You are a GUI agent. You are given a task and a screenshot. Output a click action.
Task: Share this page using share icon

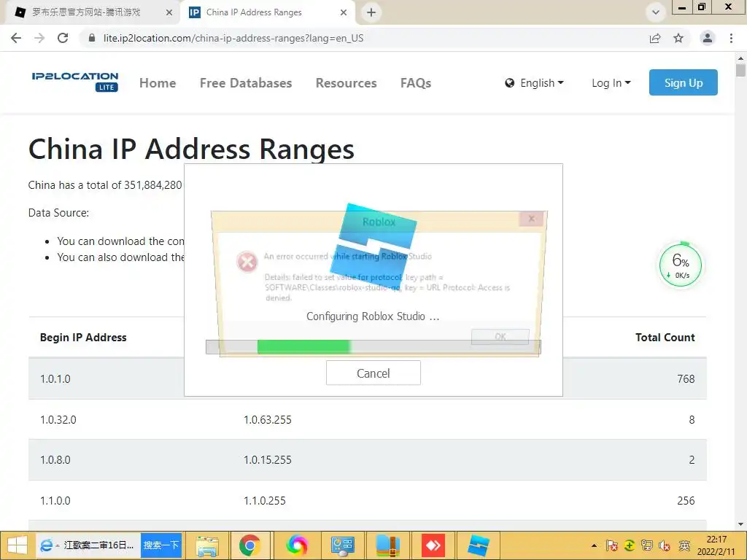coord(655,38)
